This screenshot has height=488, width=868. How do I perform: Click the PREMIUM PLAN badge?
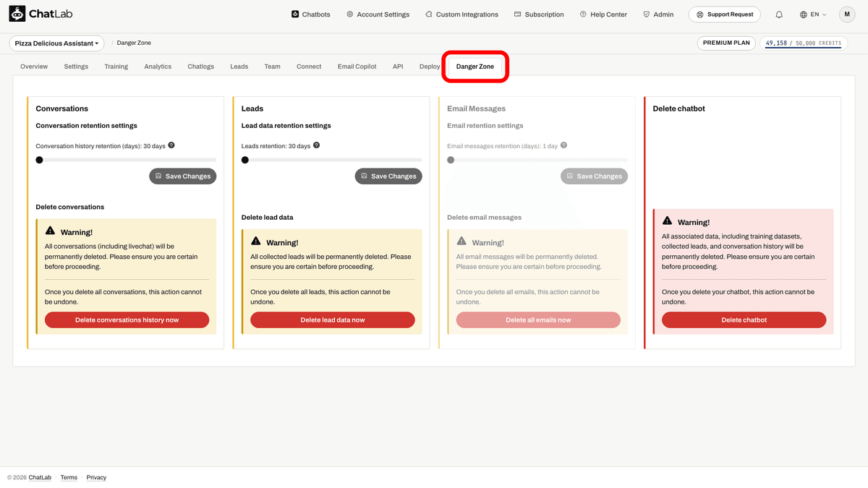(x=726, y=43)
